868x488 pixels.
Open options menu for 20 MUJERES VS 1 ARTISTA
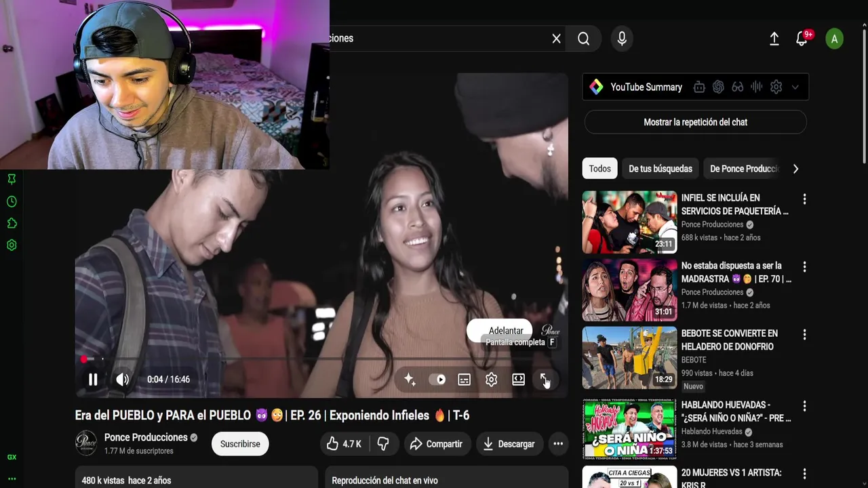(804, 474)
